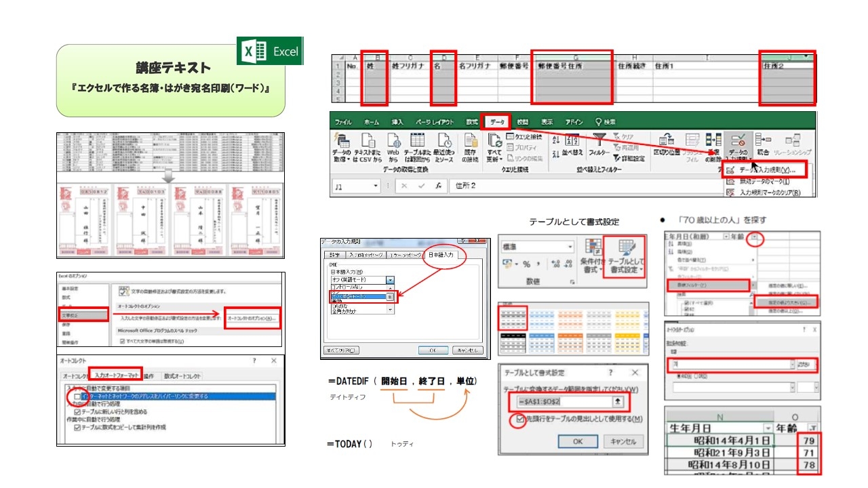Click the formula bar cancel X icon
This screenshot has width=868, height=488.
pos(403,186)
